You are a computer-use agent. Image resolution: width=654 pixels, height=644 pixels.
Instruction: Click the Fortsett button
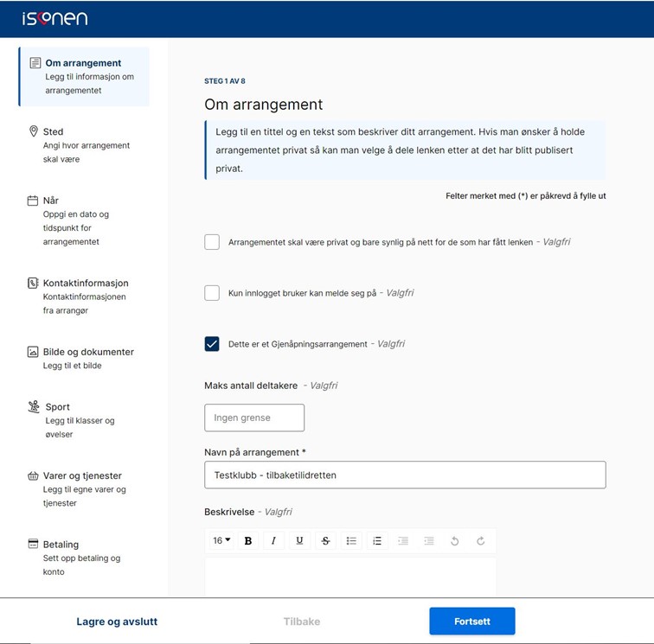(x=472, y=621)
